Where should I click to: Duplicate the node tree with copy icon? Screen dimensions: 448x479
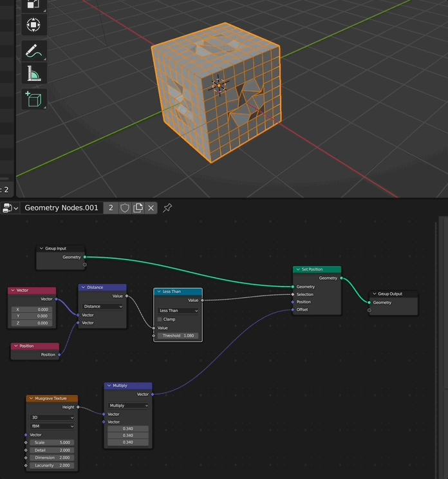[x=138, y=208]
